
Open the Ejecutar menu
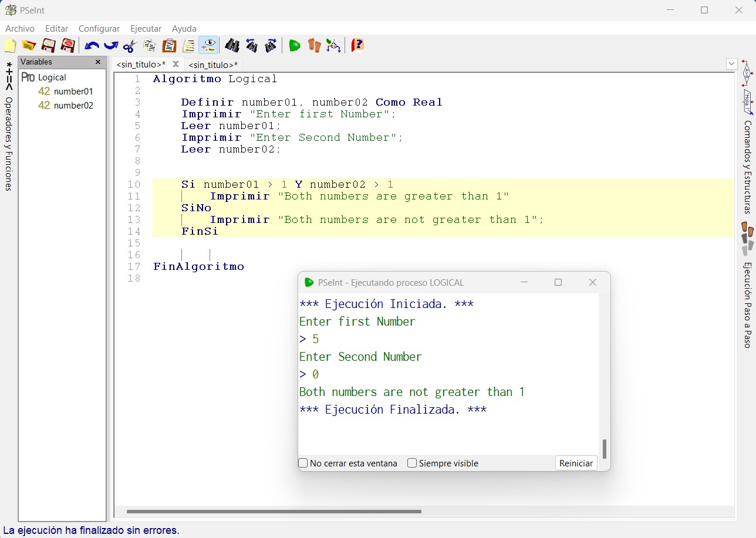[x=146, y=29]
